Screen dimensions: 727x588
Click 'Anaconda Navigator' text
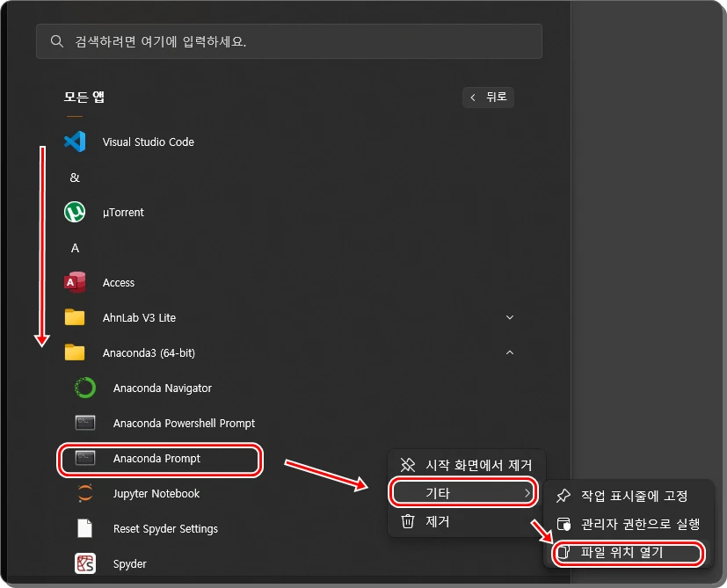pos(163,388)
